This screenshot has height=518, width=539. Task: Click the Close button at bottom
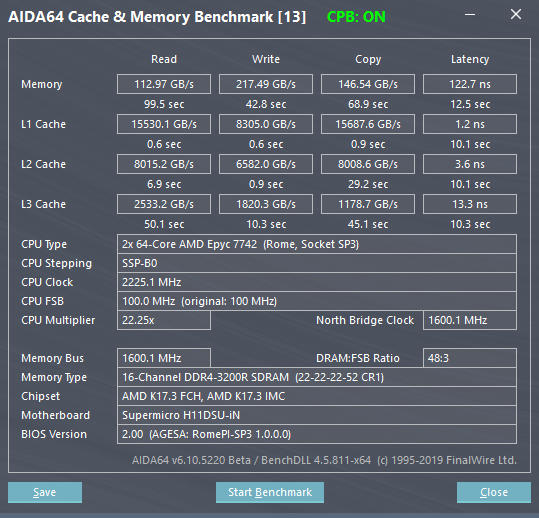(494, 492)
